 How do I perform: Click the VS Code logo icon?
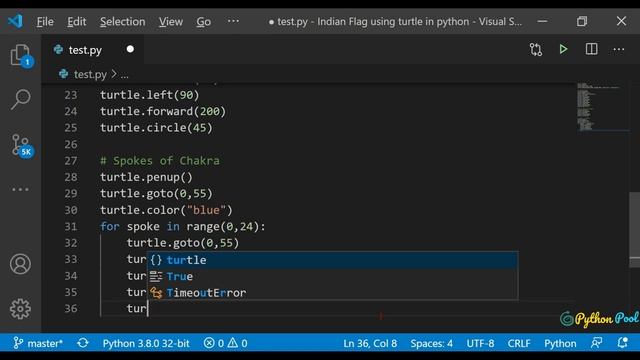tap(16, 21)
